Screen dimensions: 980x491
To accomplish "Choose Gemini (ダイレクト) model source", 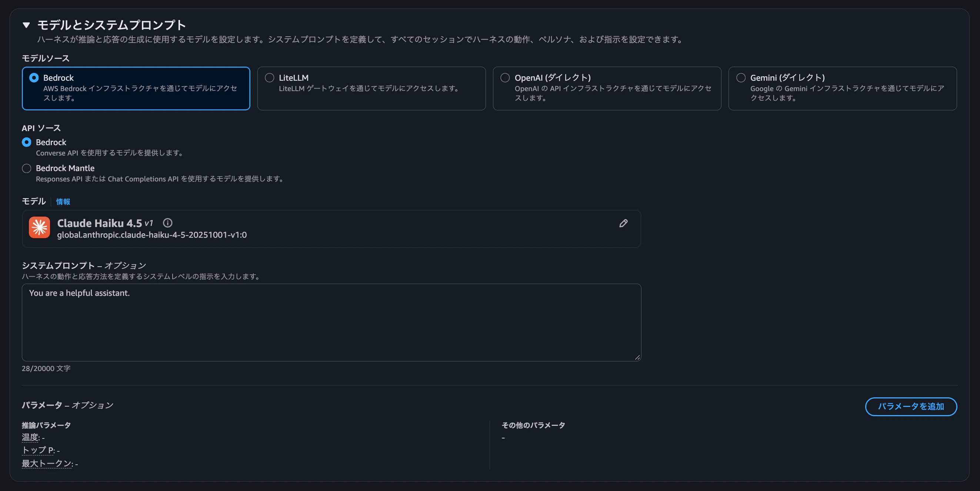I will [x=740, y=78].
